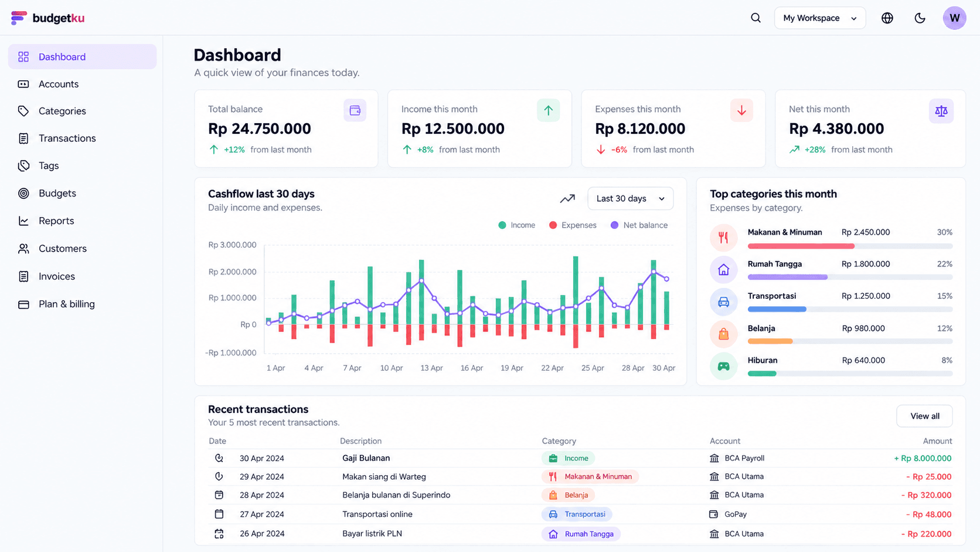
Task: Click the View all button
Action: (924, 416)
